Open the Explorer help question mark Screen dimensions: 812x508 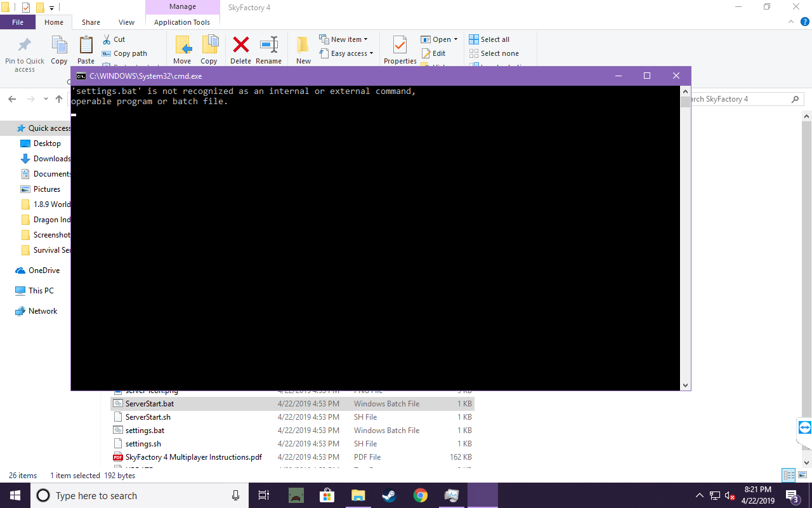[x=805, y=22]
